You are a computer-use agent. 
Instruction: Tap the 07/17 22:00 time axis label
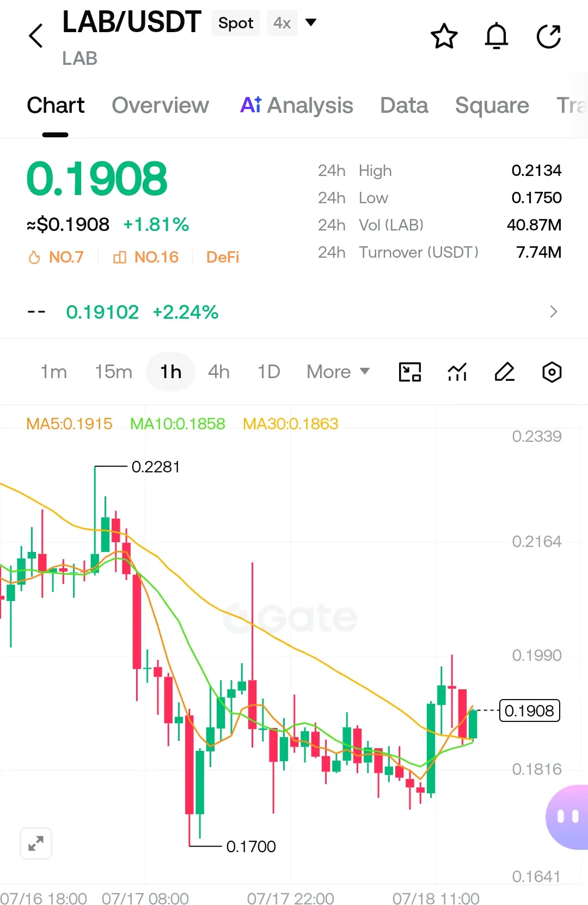click(291, 898)
